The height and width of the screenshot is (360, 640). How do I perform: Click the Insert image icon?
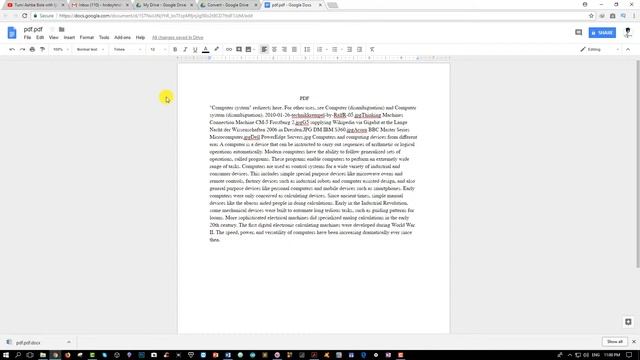pos(248,49)
